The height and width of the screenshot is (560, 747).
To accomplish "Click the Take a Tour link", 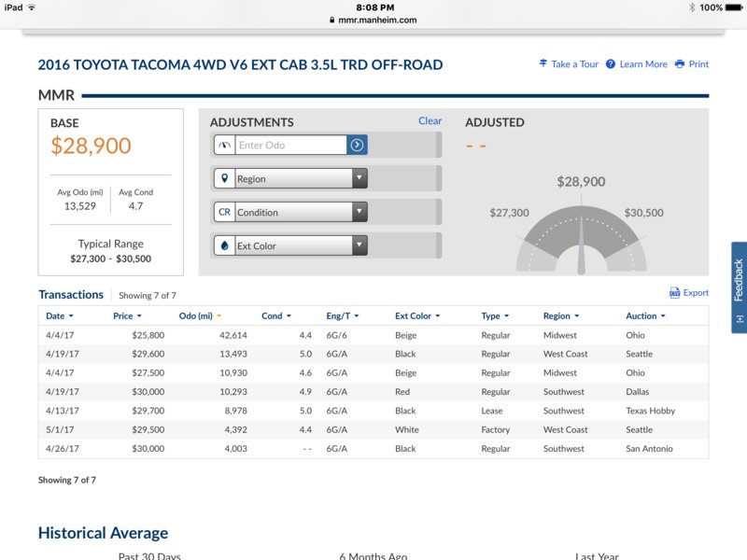I will pos(574,63).
